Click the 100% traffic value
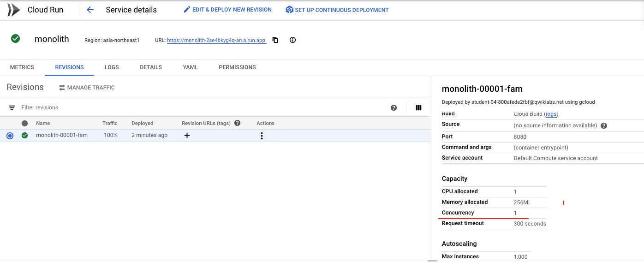 (x=110, y=135)
